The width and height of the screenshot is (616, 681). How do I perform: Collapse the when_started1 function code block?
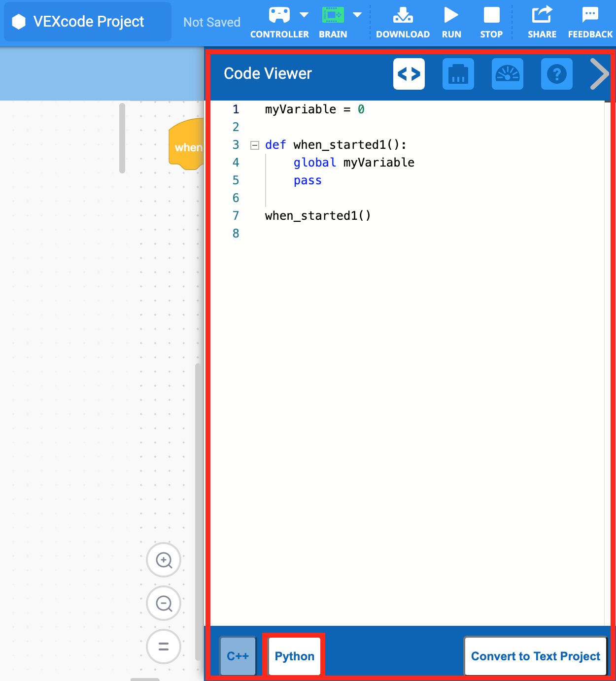[x=254, y=145]
